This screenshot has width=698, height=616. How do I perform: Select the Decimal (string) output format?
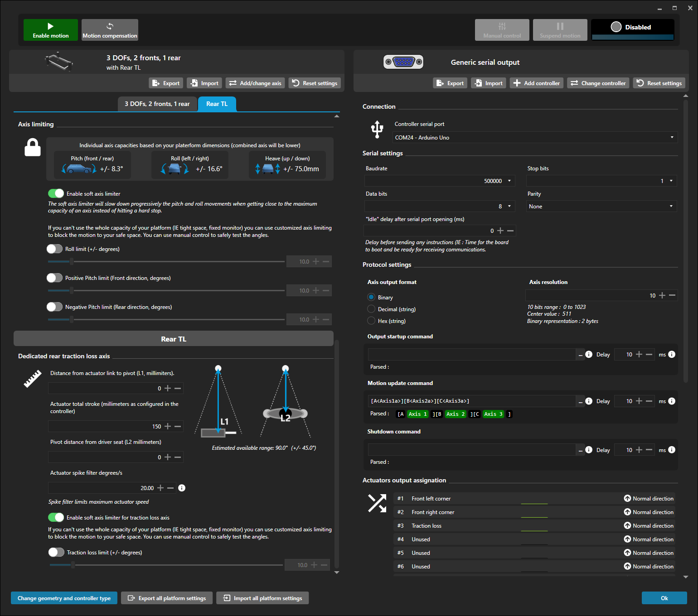371,309
